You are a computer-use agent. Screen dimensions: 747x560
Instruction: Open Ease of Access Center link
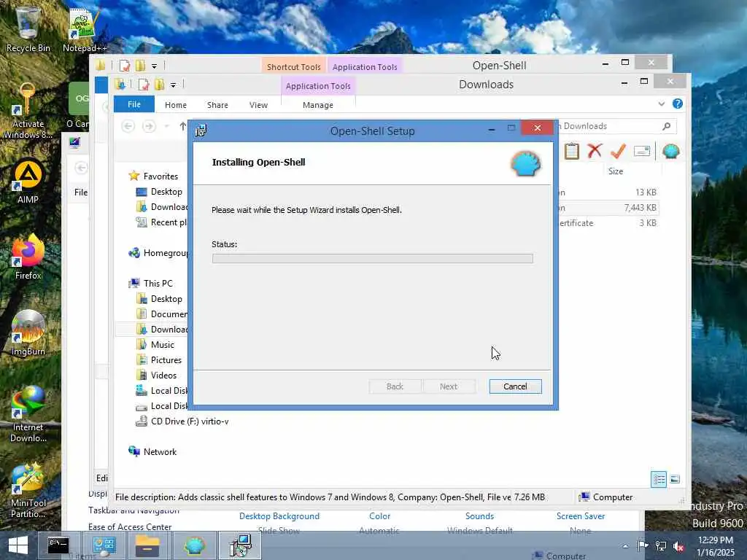pyautogui.click(x=130, y=526)
